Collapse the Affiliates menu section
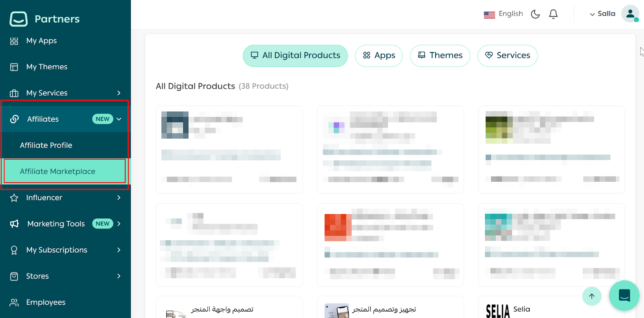This screenshot has height=318, width=644. pos(119,119)
